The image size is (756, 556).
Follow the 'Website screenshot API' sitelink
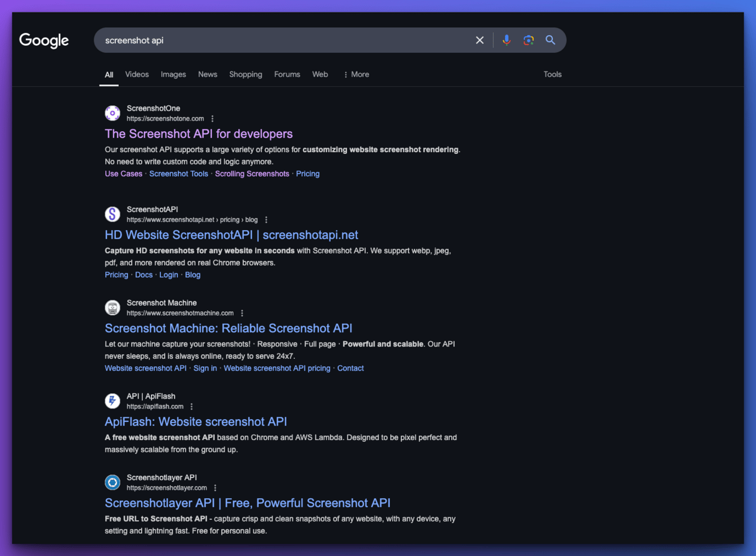pyautogui.click(x=146, y=368)
